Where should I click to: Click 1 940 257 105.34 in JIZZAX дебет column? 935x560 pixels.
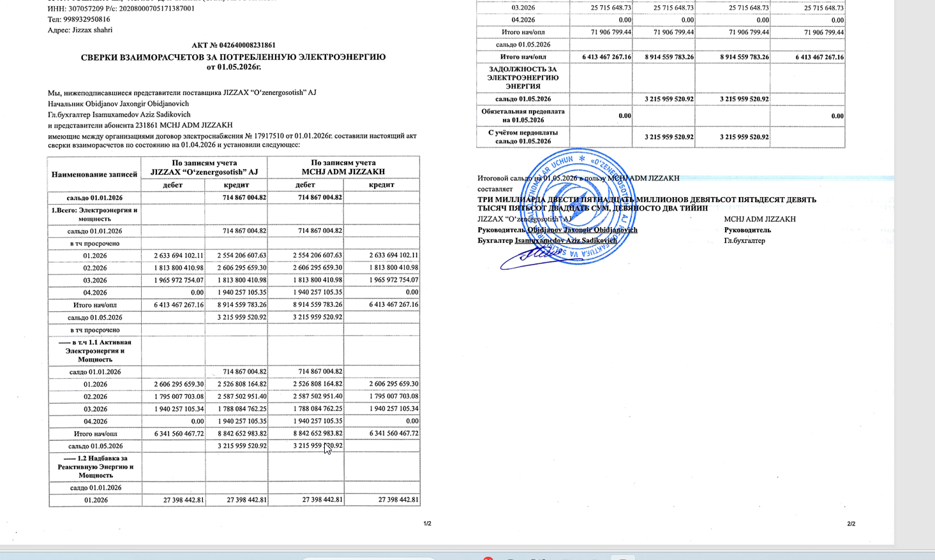click(179, 409)
